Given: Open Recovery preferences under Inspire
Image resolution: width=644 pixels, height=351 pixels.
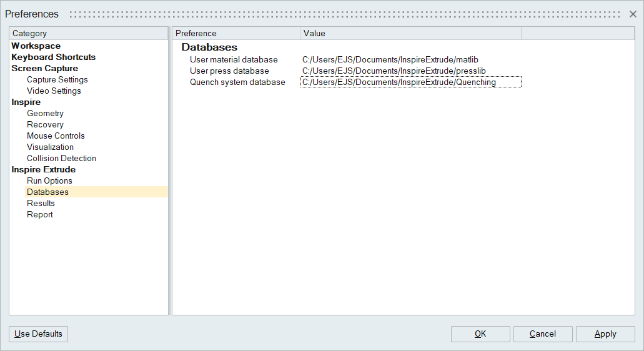Looking at the screenshot, I should click(45, 125).
